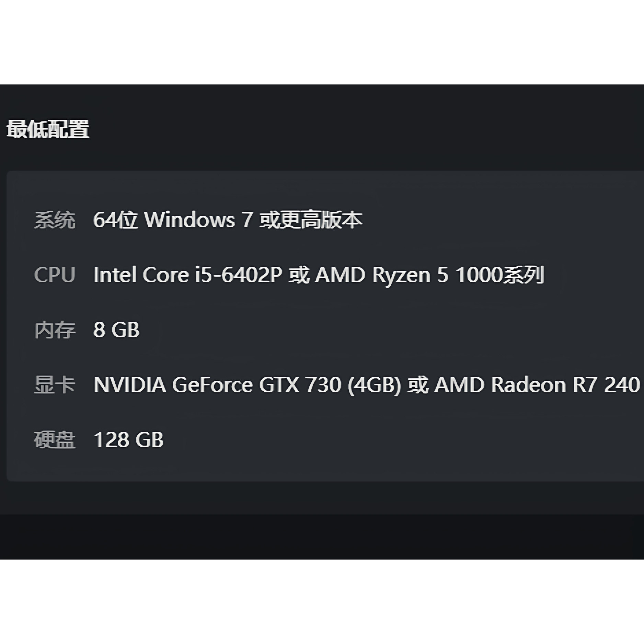Click the 显卡 row label
The width and height of the screenshot is (644, 644).
pyautogui.click(x=55, y=385)
